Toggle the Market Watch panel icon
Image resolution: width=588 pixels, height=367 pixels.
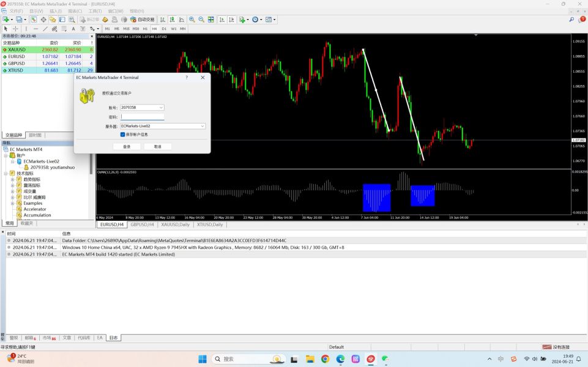point(34,20)
